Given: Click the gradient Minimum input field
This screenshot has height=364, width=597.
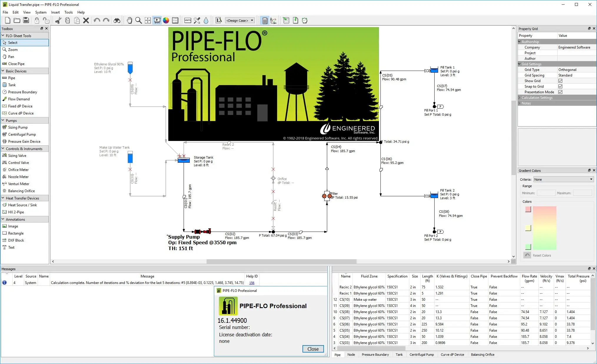Looking at the screenshot, I should point(546,193).
